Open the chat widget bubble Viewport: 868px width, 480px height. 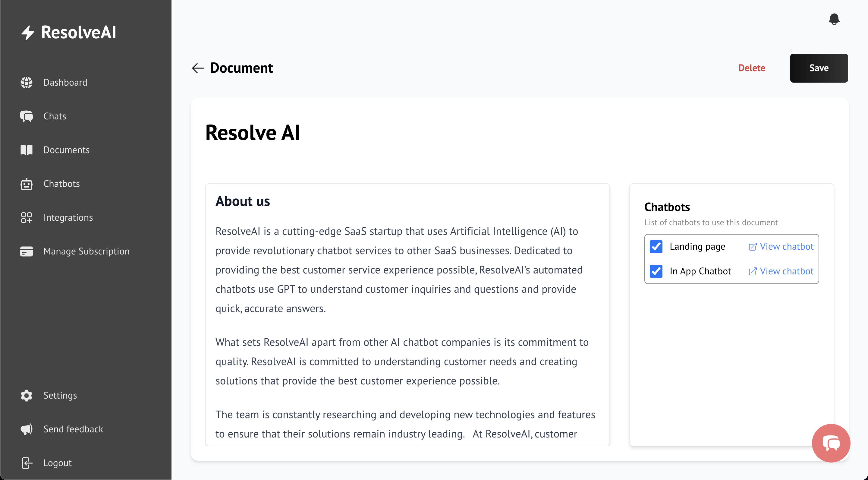[831, 443]
